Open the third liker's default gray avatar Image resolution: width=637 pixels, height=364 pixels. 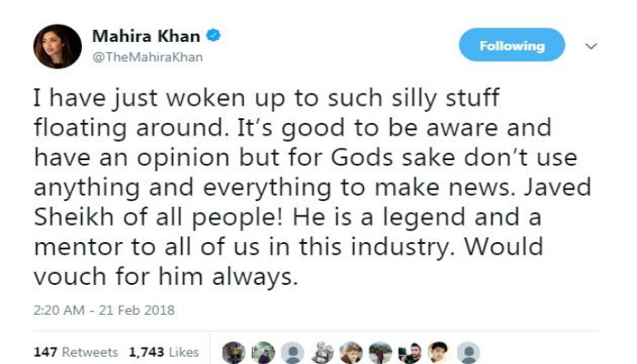[292, 352]
